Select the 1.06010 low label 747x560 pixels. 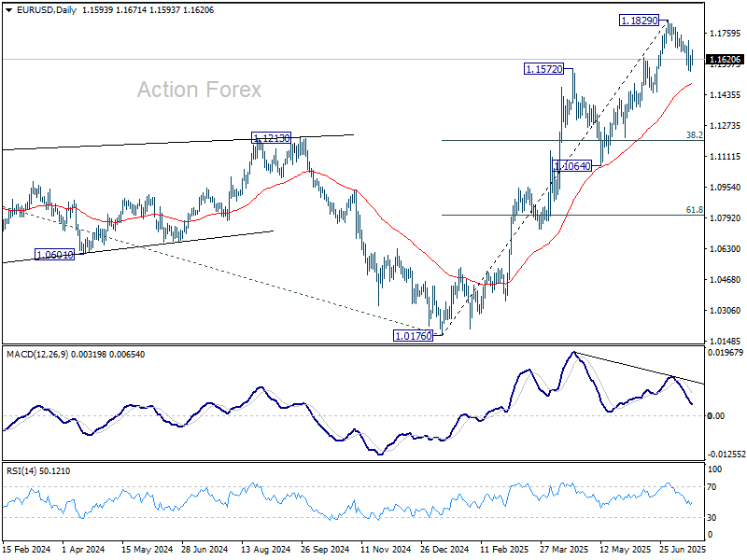point(54,254)
